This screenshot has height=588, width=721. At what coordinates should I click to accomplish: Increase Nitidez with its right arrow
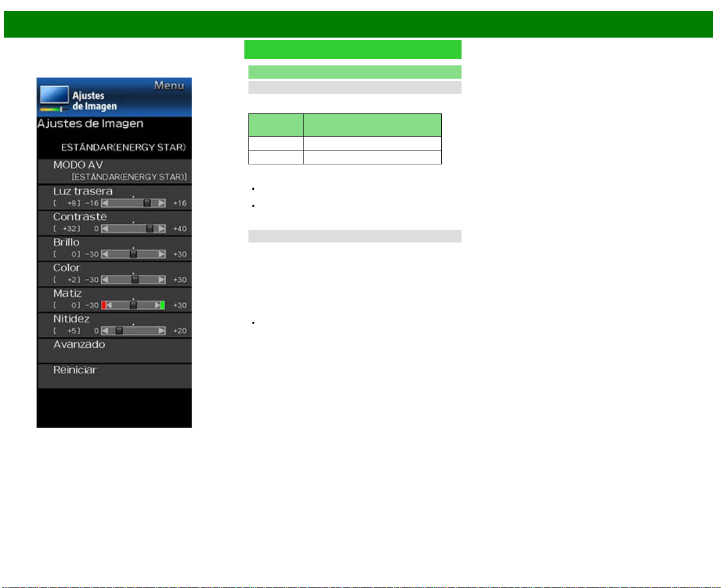(162, 330)
